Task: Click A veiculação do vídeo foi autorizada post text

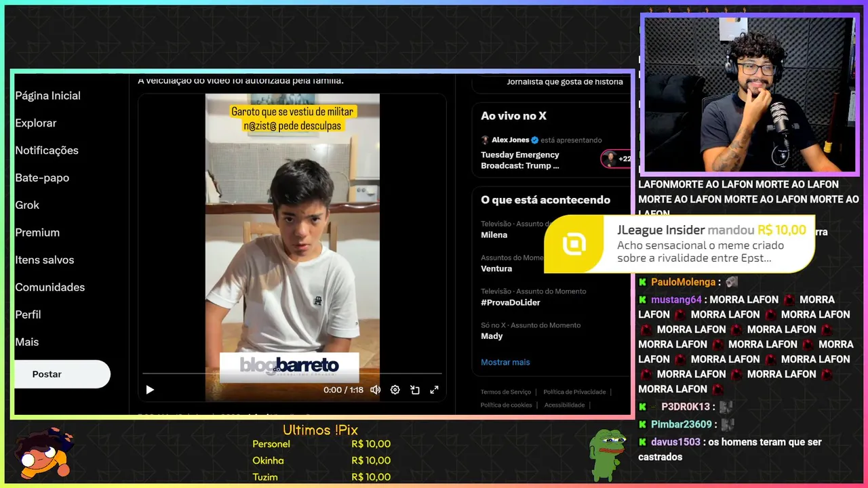Action: coord(241,81)
